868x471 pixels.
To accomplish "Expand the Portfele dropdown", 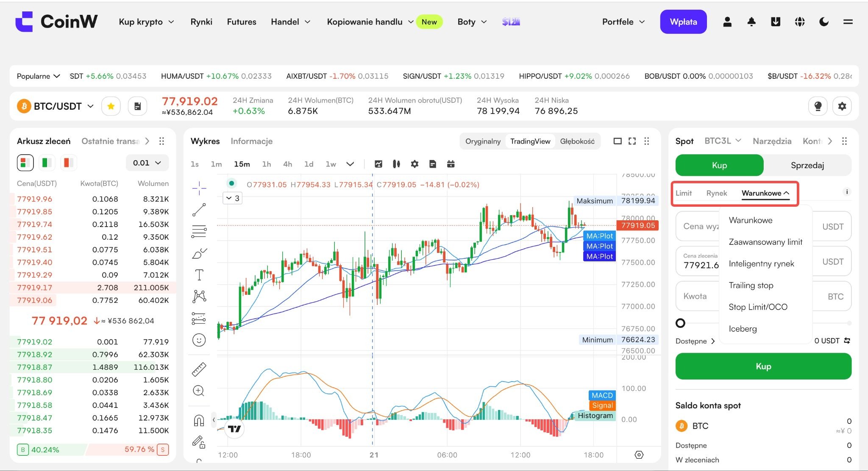I will (623, 22).
